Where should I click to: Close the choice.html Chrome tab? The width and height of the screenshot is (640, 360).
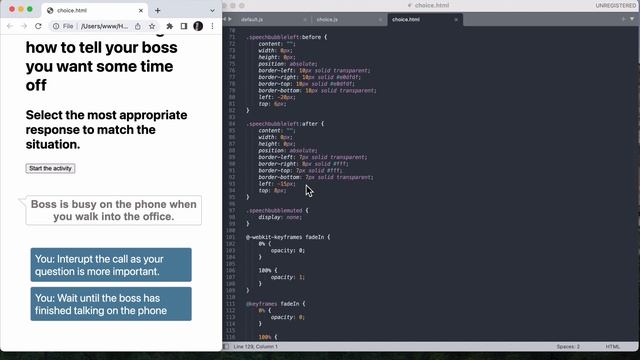click(x=141, y=11)
